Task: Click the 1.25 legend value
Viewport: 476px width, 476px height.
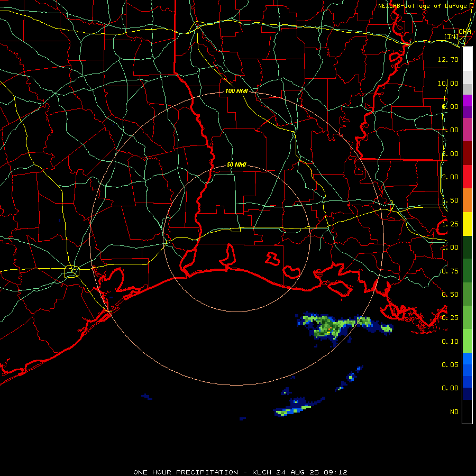Action: click(450, 224)
